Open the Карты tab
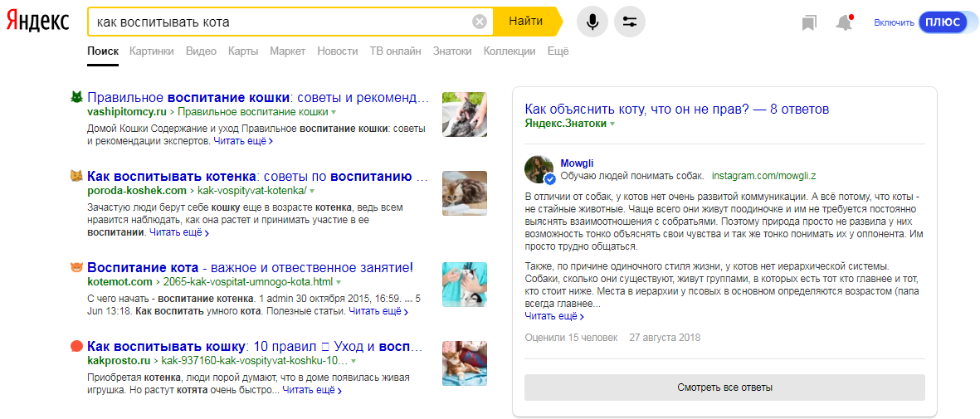Viewport: 980px width, 419px height. pos(243,51)
